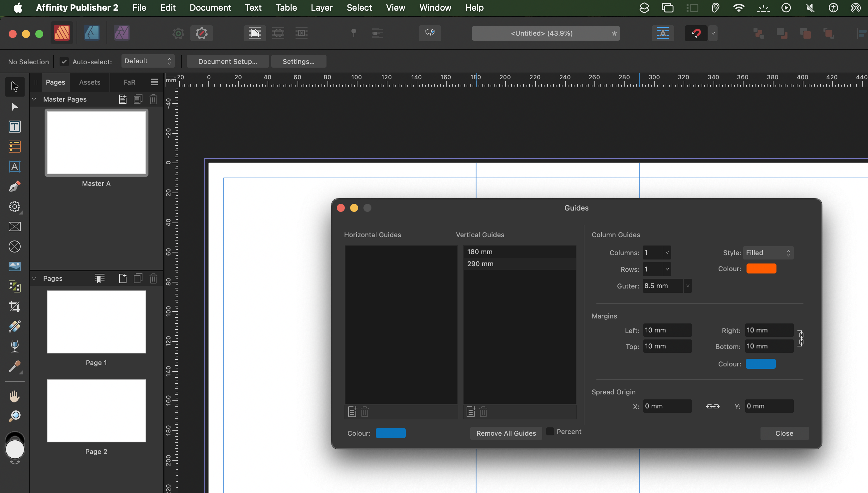The image size is (868, 493).
Task: Select the Pen tool
Action: (15, 187)
